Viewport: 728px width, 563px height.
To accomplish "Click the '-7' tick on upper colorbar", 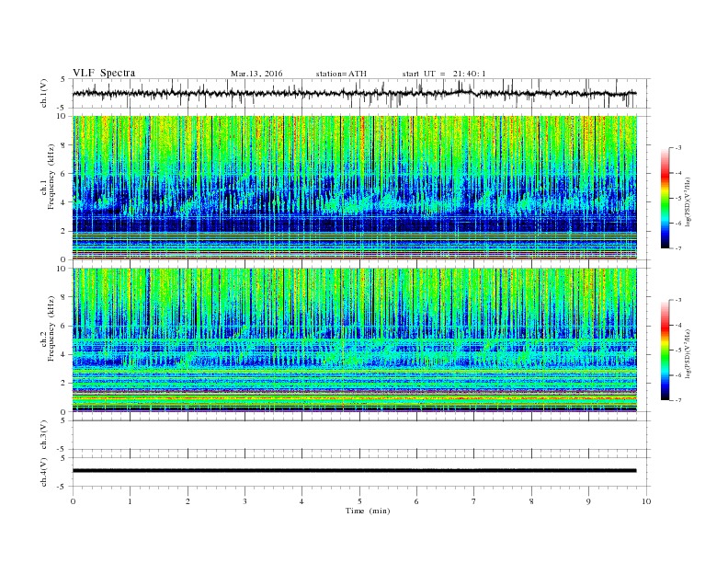I will coord(678,248).
